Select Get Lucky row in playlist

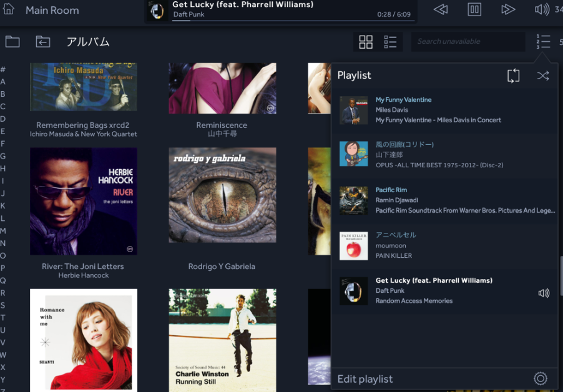(x=444, y=291)
